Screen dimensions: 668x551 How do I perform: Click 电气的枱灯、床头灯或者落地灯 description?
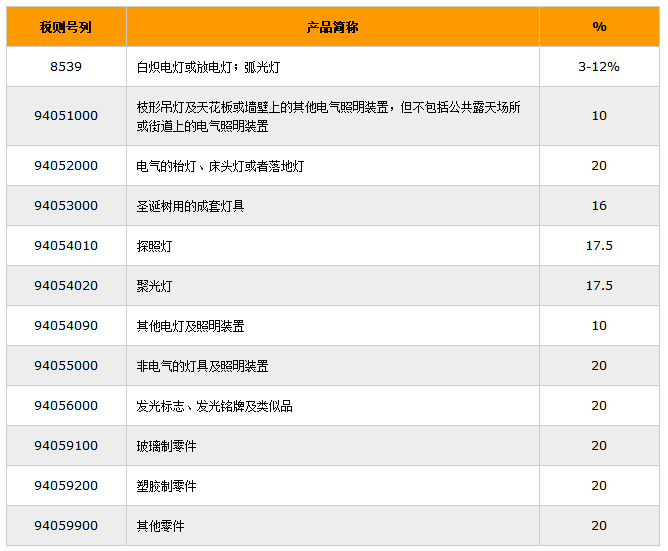pos(220,166)
